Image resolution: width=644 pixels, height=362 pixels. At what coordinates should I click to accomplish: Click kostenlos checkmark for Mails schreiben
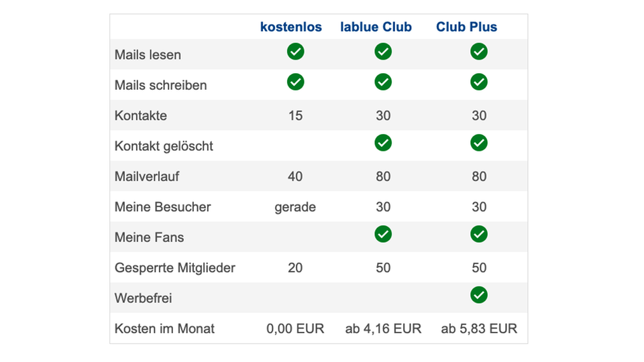pos(295,82)
